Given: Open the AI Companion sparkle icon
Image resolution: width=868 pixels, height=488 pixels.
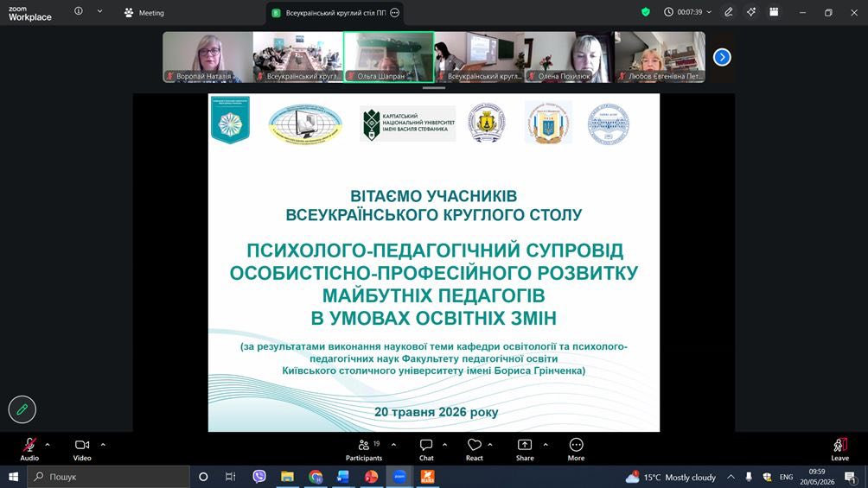Looking at the screenshot, I should 751,11.
